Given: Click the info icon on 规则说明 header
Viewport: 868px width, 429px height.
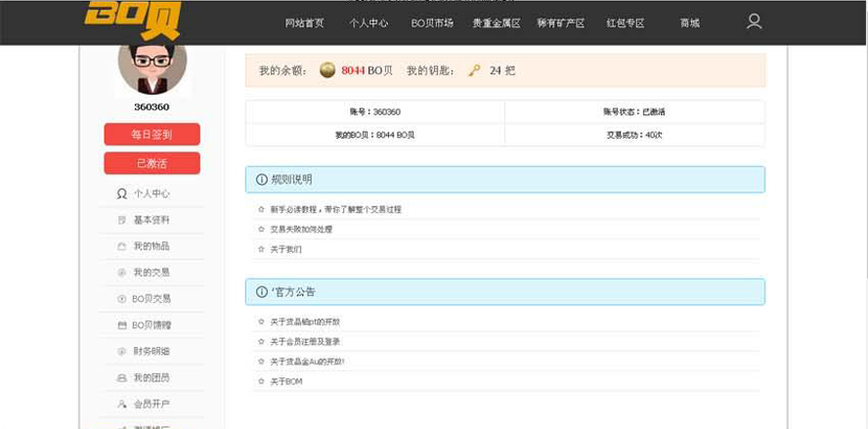Looking at the screenshot, I should pos(262,180).
